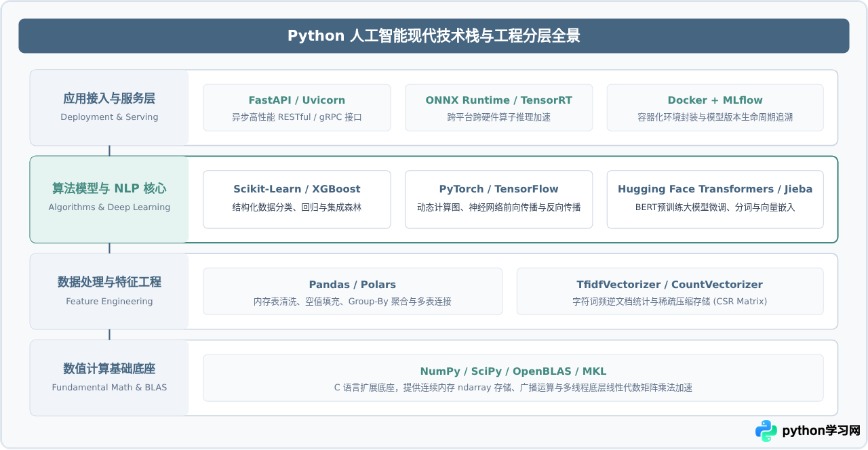
Task: Click 'Fundamental Math & BLAS' subtitle
Action: coord(109,388)
